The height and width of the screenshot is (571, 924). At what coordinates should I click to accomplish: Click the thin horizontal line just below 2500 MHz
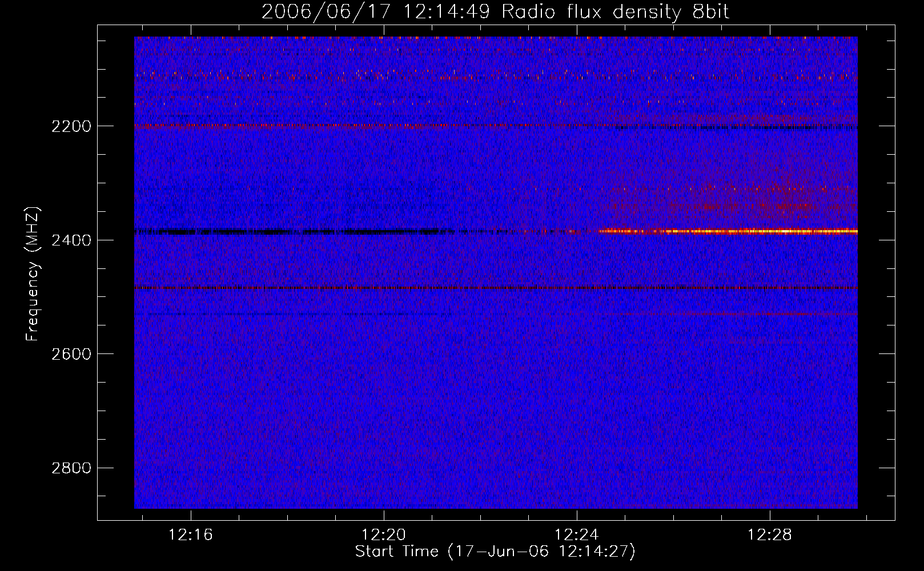(496, 288)
